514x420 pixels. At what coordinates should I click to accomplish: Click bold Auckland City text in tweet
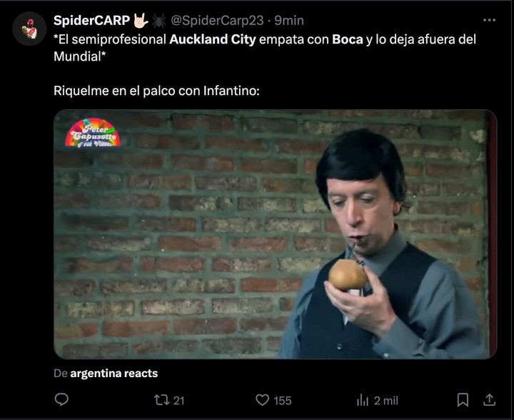pos(213,39)
